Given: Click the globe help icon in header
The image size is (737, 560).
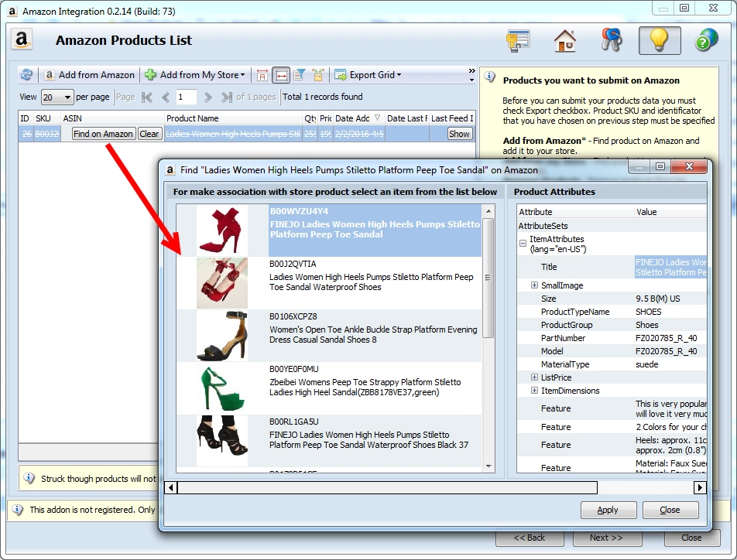Looking at the screenshot, I should pos(707,40).
